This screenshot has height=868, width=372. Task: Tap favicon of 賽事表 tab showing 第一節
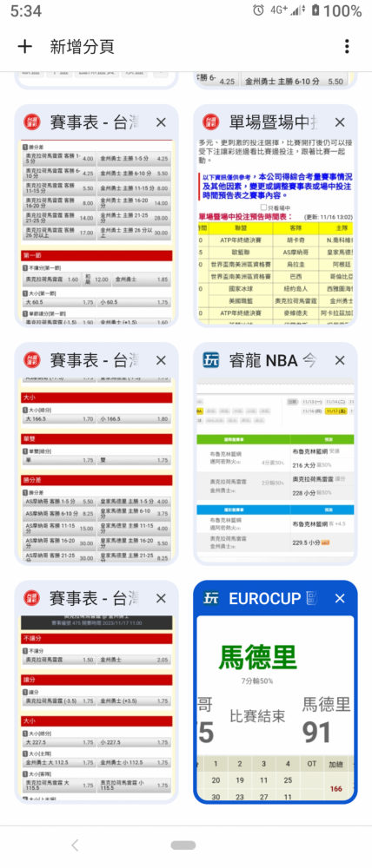[32, 122]
